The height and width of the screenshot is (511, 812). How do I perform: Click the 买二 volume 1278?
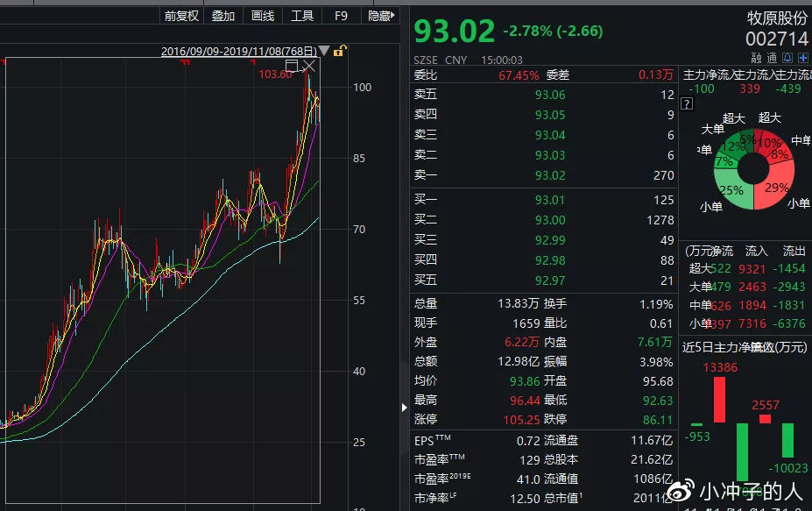660,220
